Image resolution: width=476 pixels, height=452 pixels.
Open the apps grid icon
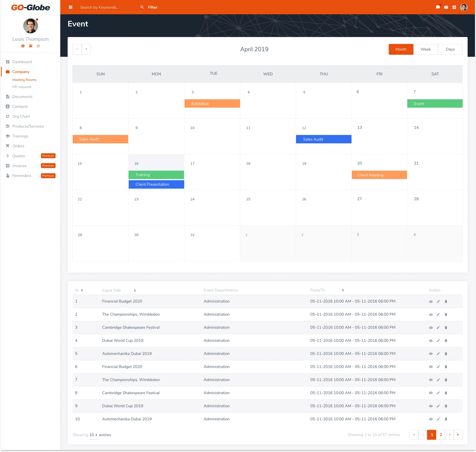click(454, 7)
